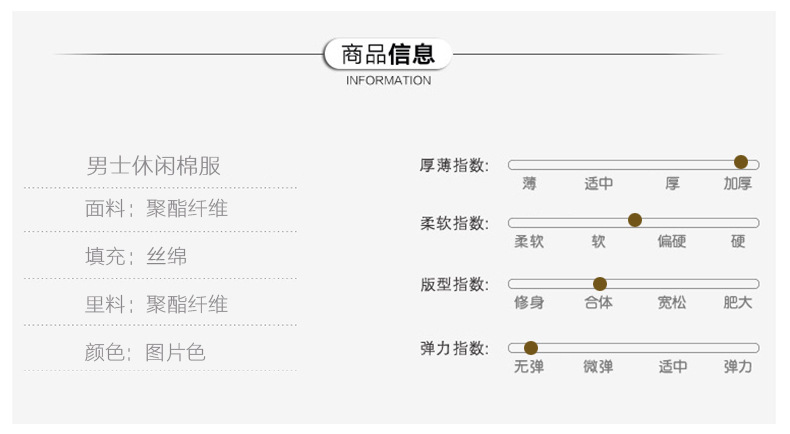Click the 填充：丝绵 info row
Image resolution: width=790 pixels, height=434 pixels.
pyautogui.click(x=136, y=257)
